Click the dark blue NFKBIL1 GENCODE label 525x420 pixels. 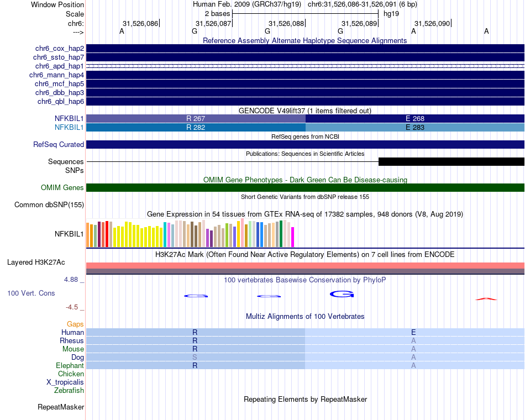pyautogui.click(x=69, y=119)
